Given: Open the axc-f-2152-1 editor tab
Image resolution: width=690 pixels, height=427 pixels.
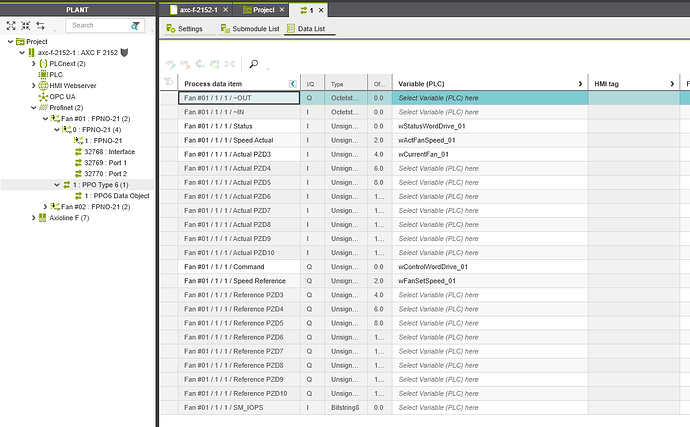Looking at the screenshot, I should point(198,8).
